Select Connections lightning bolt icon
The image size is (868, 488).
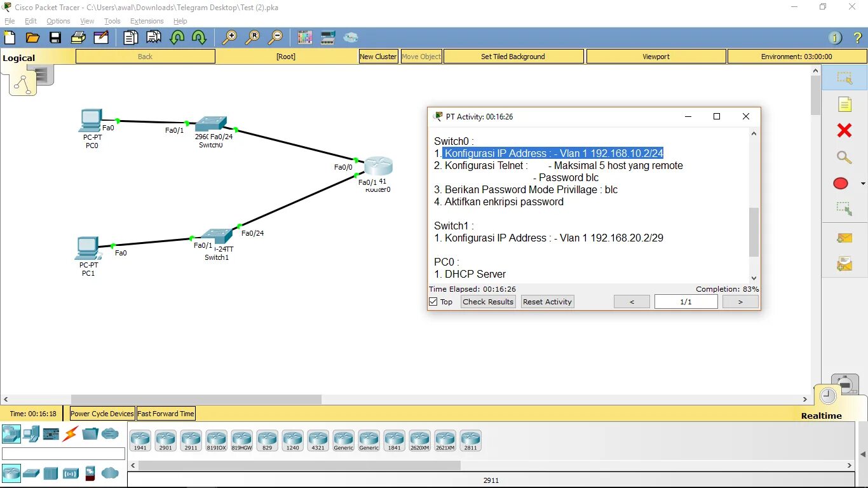pos(71,434)
